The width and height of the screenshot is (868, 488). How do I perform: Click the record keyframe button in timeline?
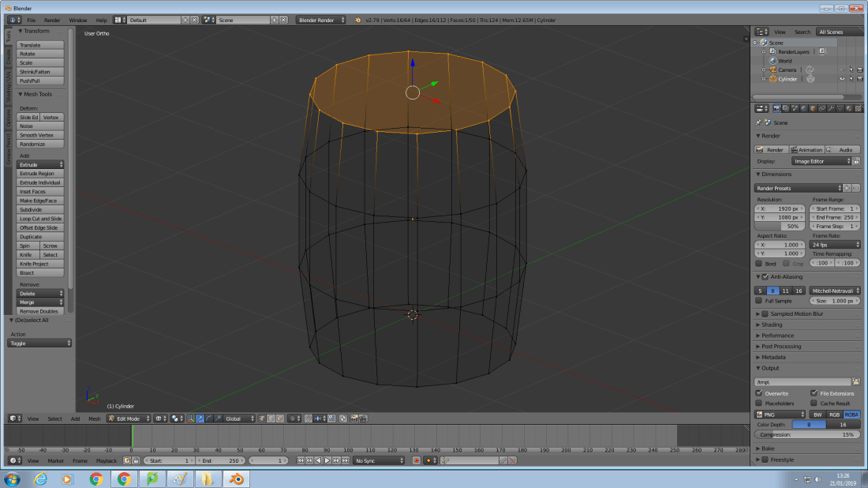click(417, 460)
